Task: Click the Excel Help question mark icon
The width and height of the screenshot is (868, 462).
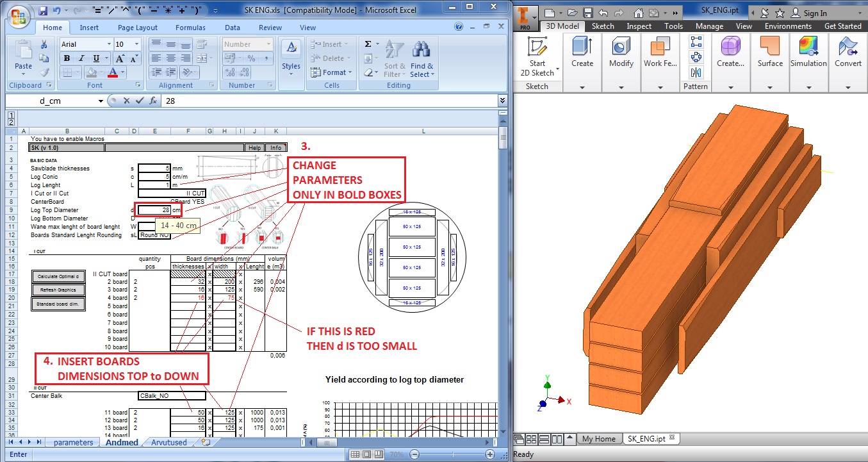Action: (459, 27)
